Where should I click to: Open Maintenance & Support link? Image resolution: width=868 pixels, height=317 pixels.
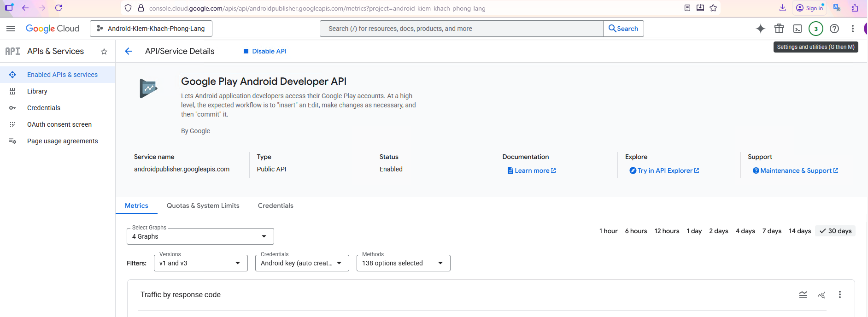tap(796, 170)
